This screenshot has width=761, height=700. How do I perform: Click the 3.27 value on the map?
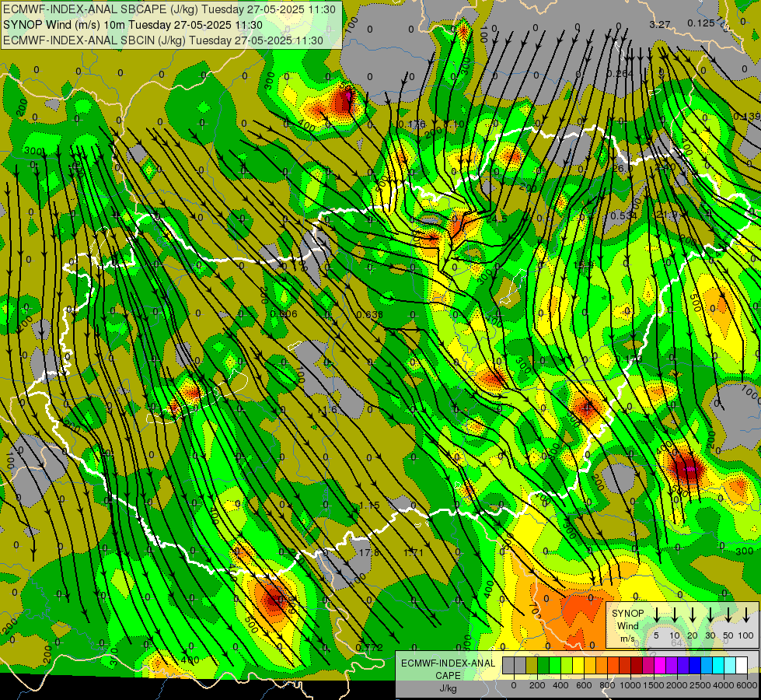pos(660,24)
